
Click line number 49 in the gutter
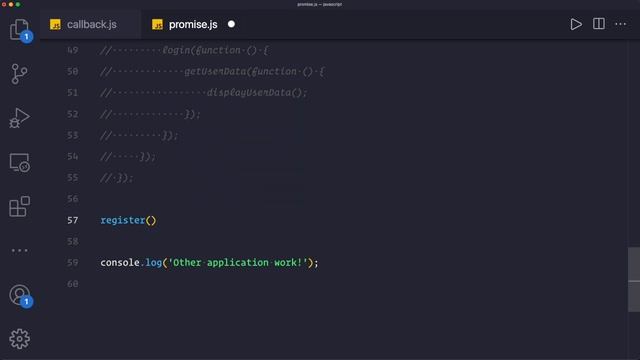pos(73,50)
